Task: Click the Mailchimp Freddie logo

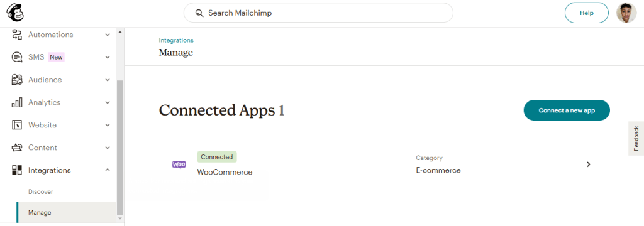Action: pos(15,13)
